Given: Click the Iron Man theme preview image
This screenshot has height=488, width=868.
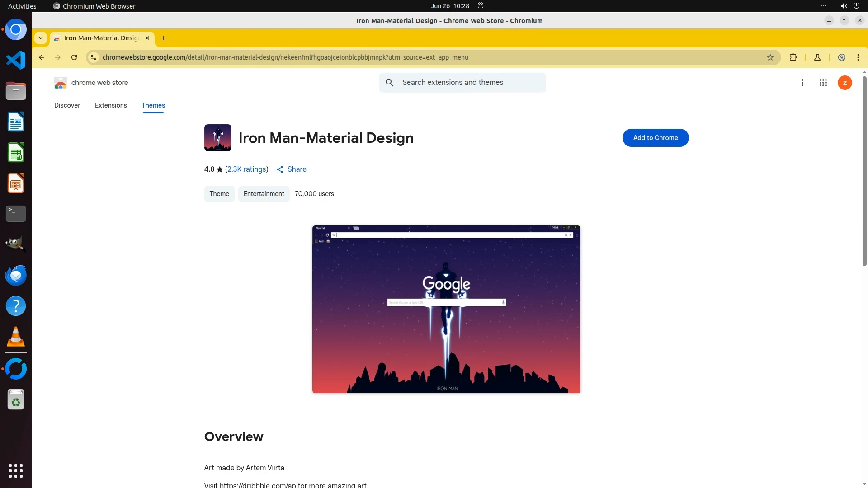Looking at the screenshot, I should [x=446, y=309].
